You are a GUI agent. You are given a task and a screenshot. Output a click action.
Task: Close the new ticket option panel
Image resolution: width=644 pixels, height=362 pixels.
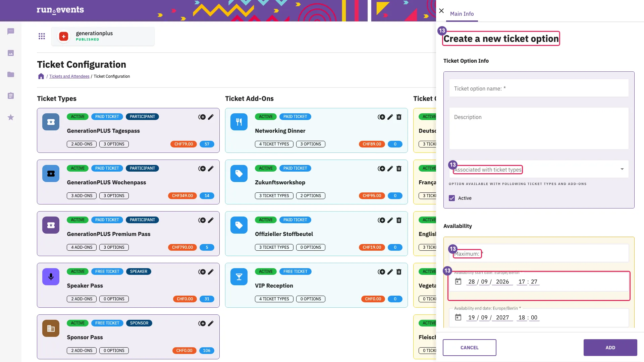click(x=441, y=11)
